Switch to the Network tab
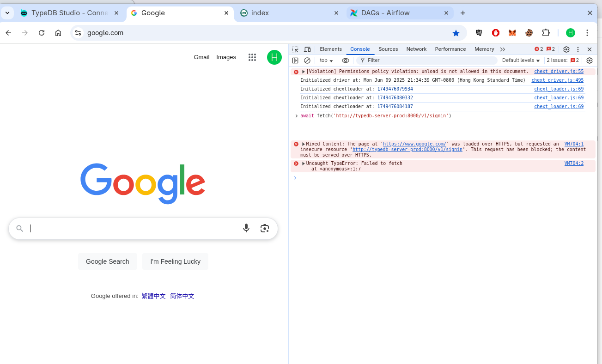This screenshot has width=602, height=364. pos(416,49)
